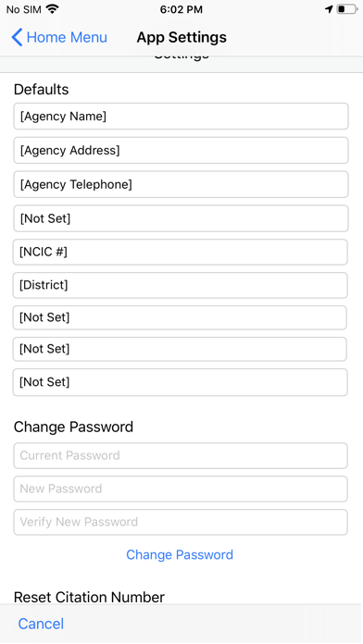The height and width of the screenshot is (644, 363).
Task: Select the [District] field
Action: click(x=180, y=285)
